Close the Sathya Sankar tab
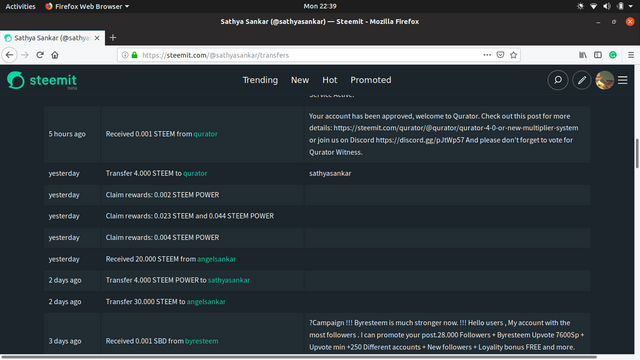The height and width of the screenshot is (360, 640). pyautogui.click(x=97, y=38)
